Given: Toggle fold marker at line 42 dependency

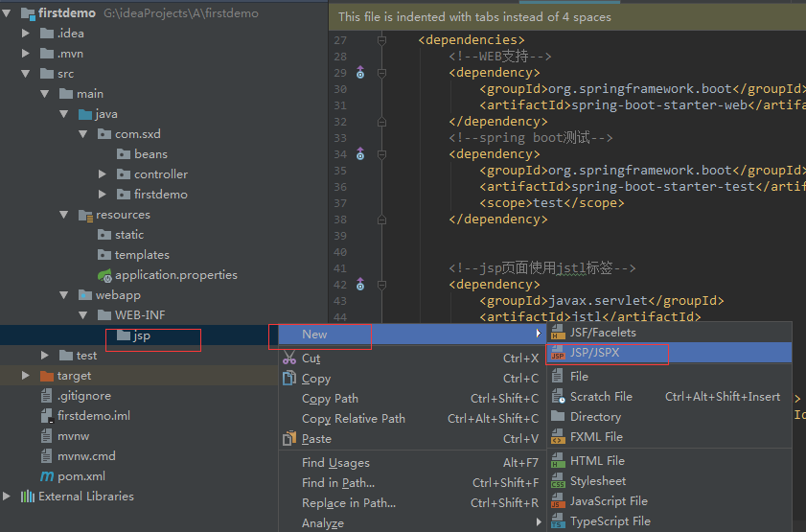Looking at the screenshot, I should [382, 285].
